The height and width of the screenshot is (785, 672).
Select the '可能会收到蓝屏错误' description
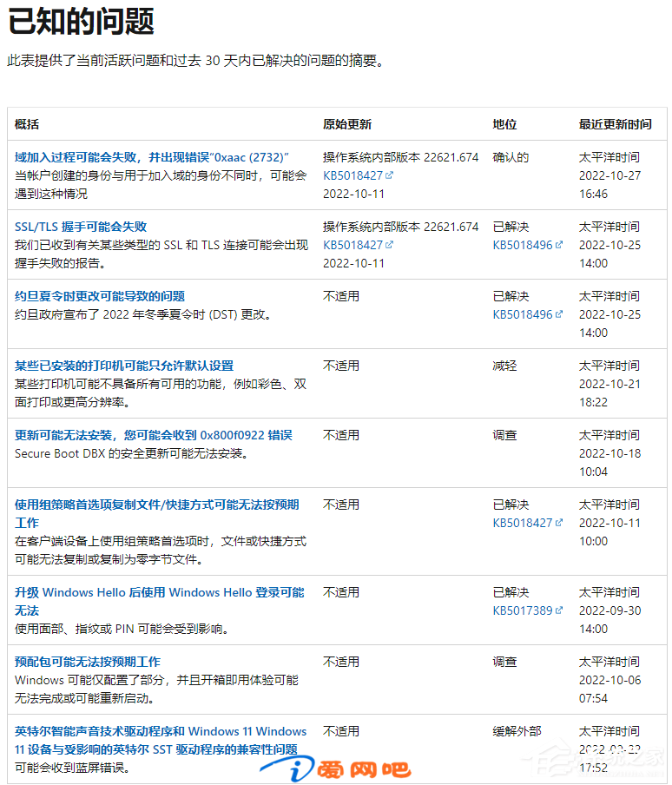pos(72,768)
